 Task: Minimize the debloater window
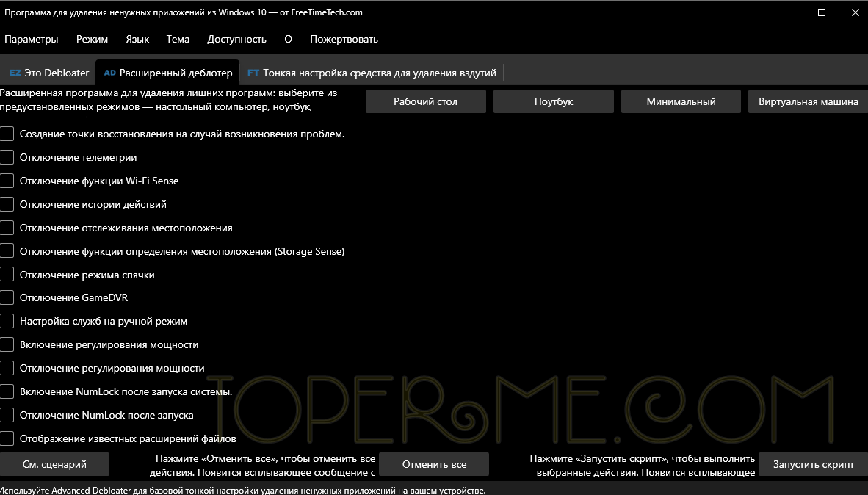tap(788, 12)
